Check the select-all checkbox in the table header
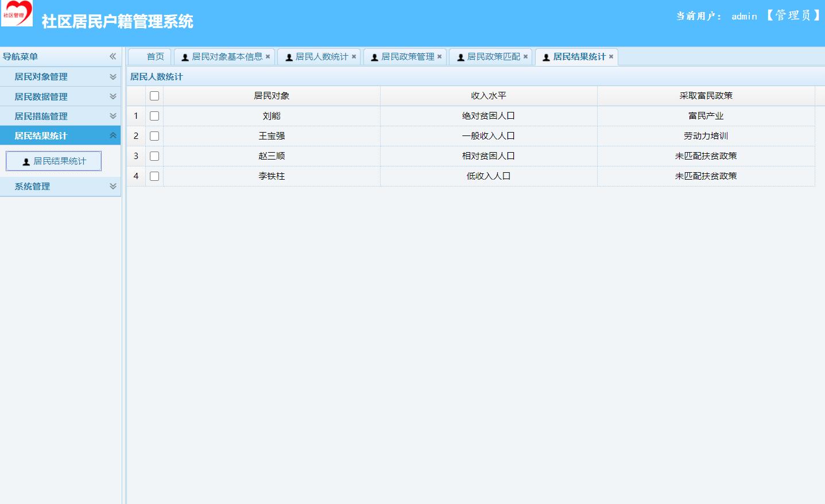 pos(154,96)
